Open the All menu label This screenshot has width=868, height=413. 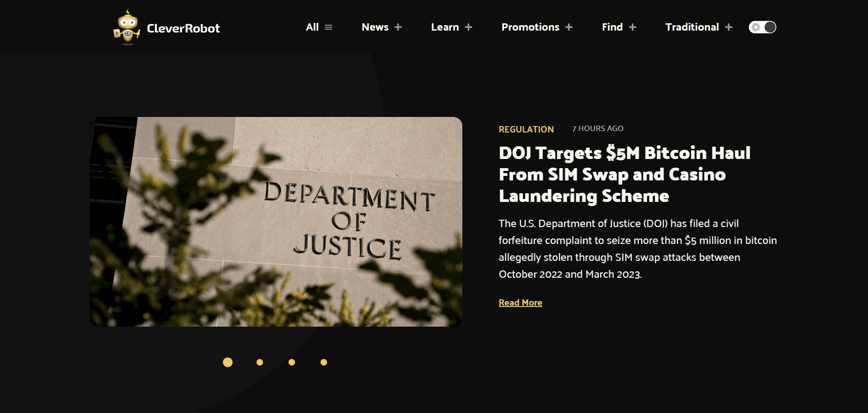point(312,27)
